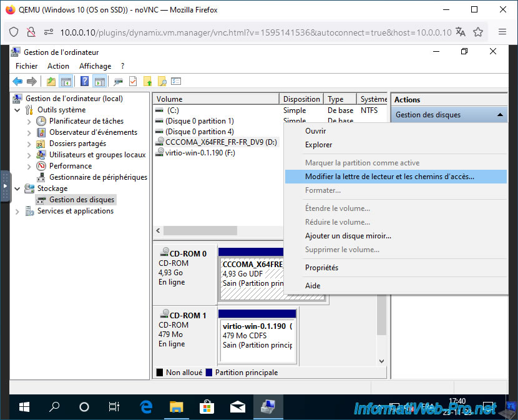This screenshot has height=420, width=518.
Task: Click the Connect/rescan disk toolbar icon
Action: 118,81
